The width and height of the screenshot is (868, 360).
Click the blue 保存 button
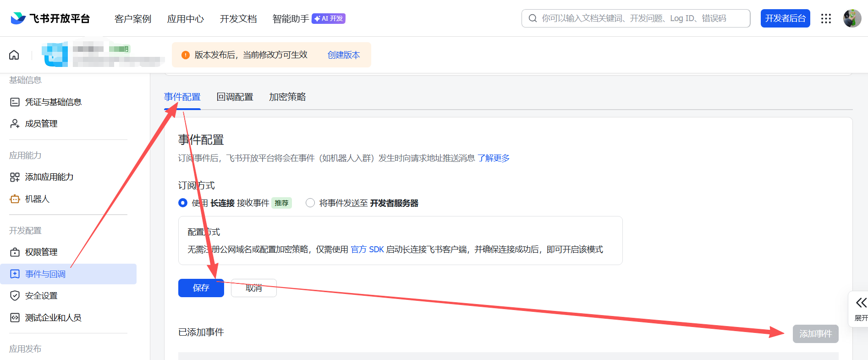coord(201,288)
